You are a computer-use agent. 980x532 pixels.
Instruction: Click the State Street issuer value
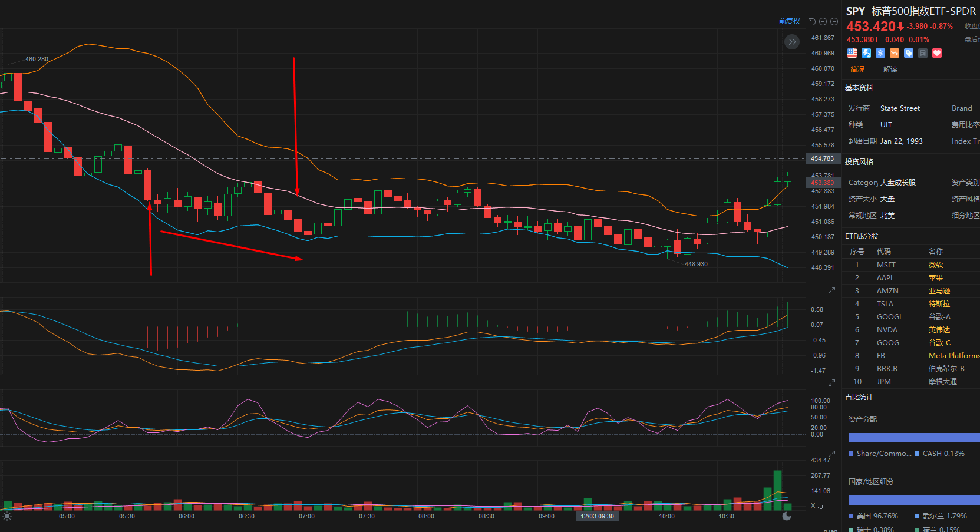pyautogui.click(x=900, y=108)
